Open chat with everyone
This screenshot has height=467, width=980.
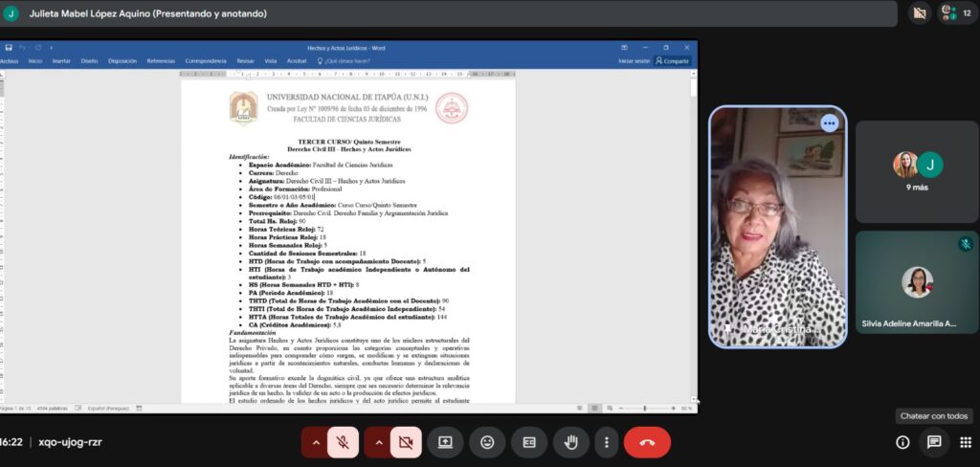click(x=934, y=442)
